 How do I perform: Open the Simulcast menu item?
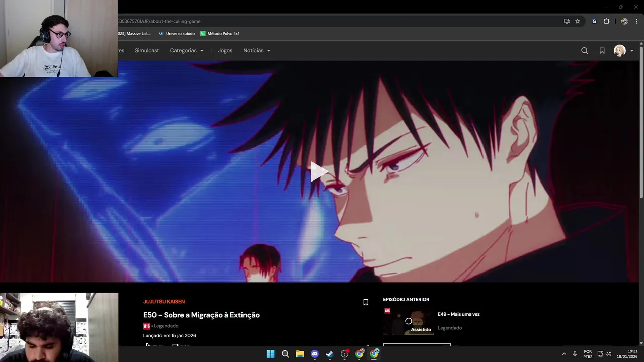(x=147, y=51)
